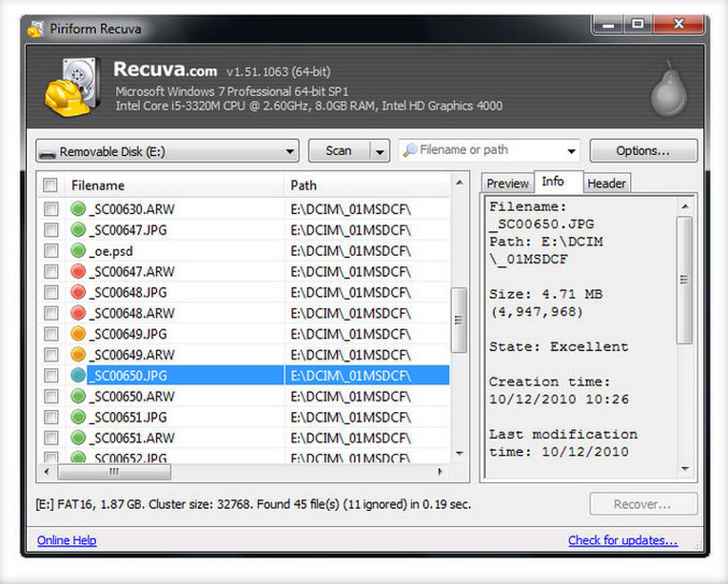728x586 pixels.
Task: Click the green status dot for _SC00647.JPG
Action: 78,229
